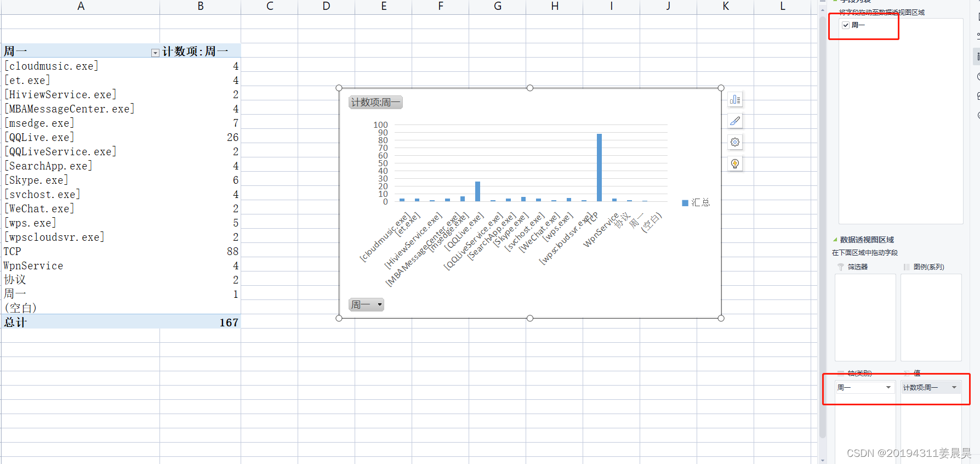Click the 周一 filter button at the chart bottom
Viewport: 980px width, 464px height.
[366, 305]
